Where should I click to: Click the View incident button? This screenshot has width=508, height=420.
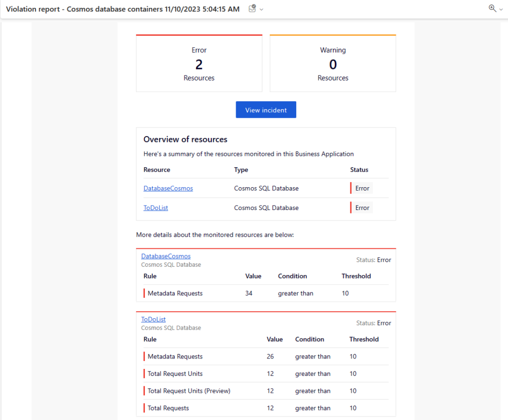[x=266, y=109]
